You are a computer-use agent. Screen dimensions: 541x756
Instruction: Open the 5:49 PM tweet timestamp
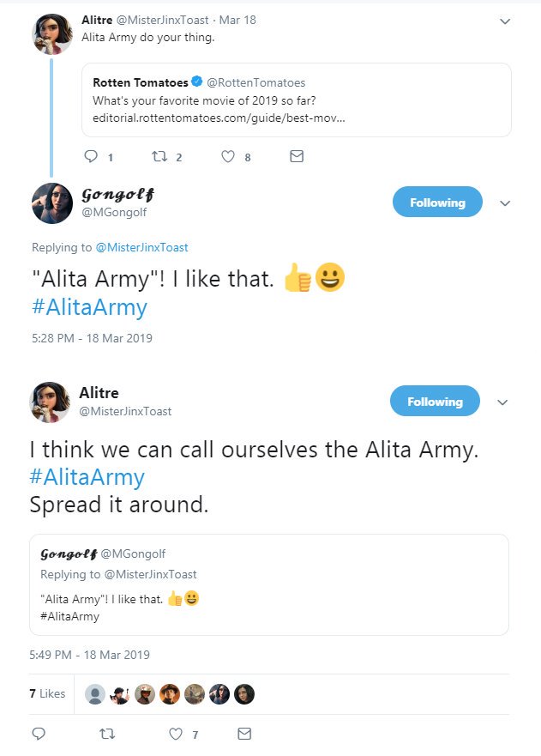(x=89, y=655)
